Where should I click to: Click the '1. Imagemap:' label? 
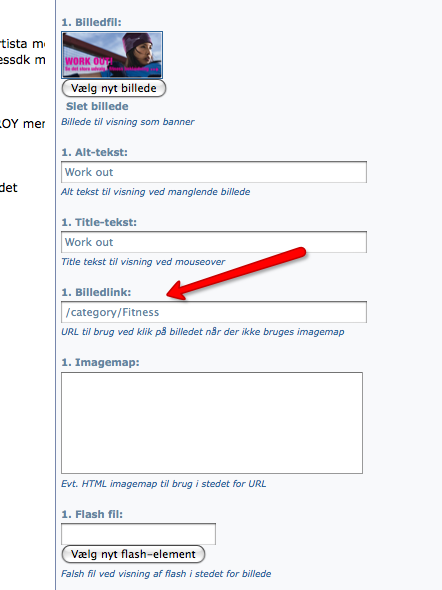[100, 362]
